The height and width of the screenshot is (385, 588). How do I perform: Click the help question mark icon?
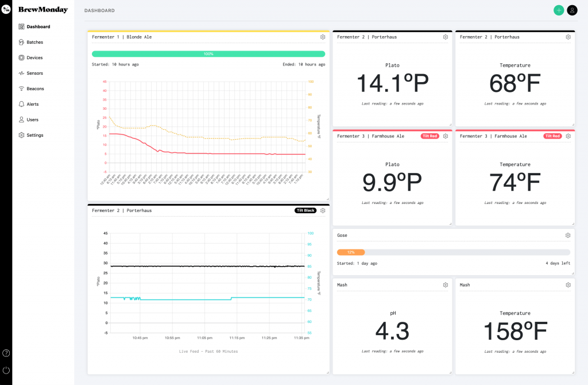tap(6, 353)
